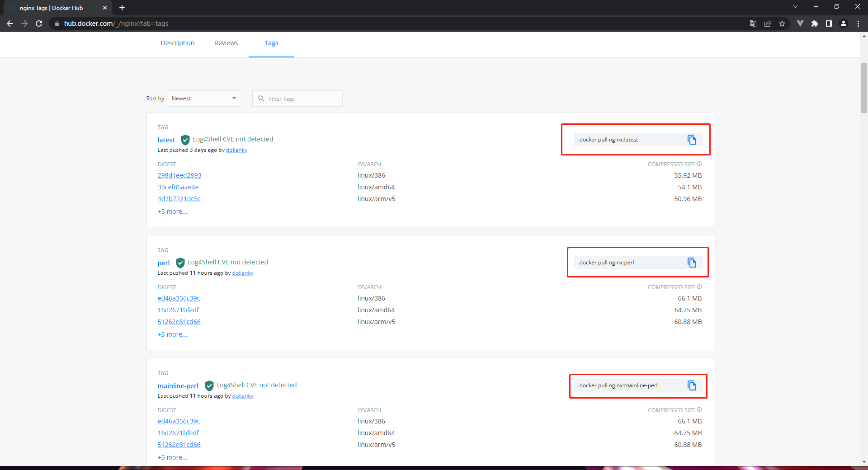Click the page vertical scrollbar thumb
868x470 pixels.
coord(864,88)
